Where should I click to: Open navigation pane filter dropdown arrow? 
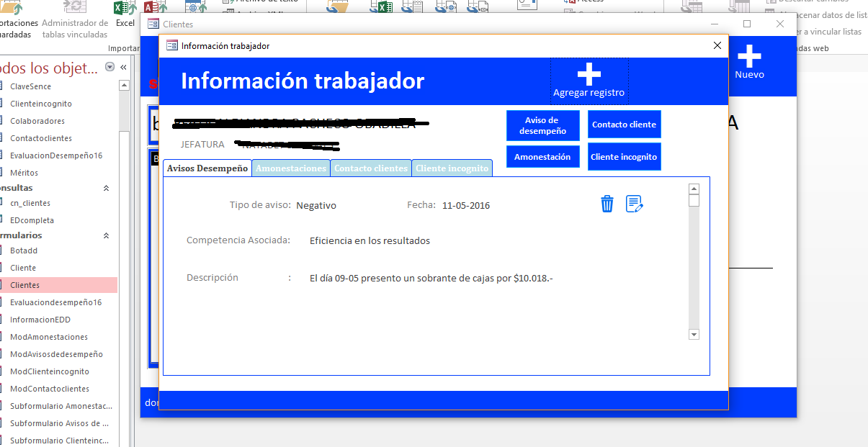(x=109, y=67)
